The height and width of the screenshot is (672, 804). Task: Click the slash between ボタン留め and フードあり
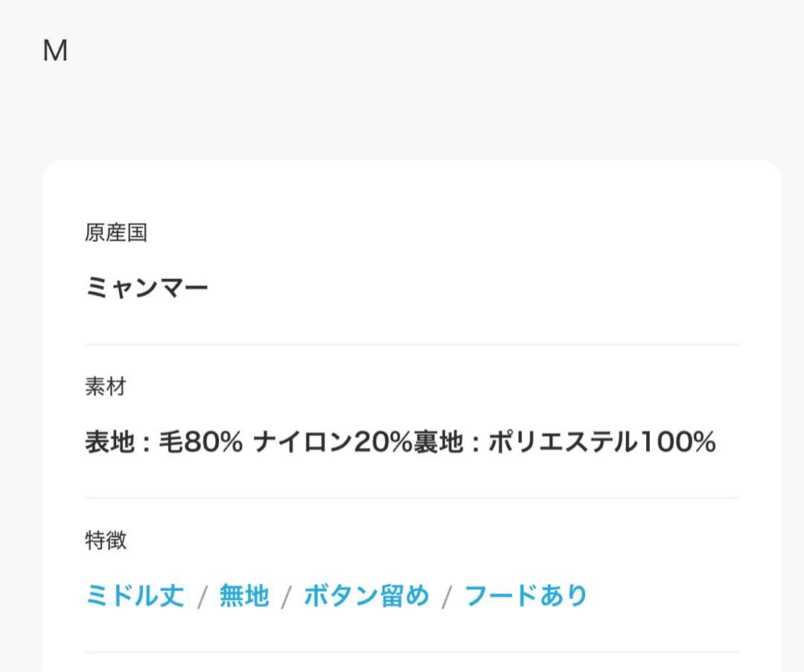click(447, 597)
